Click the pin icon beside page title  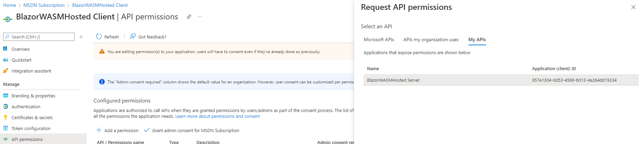pyautogui.click(x=189, y=17)
